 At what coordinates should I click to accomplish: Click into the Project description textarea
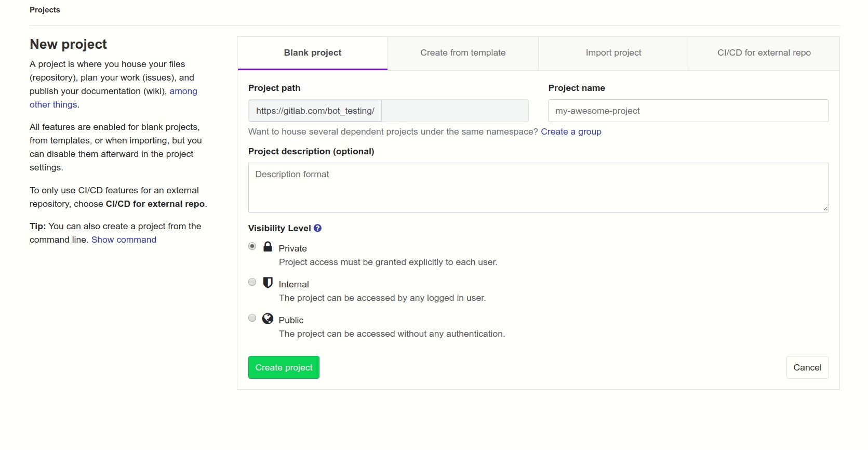point(538,188)
